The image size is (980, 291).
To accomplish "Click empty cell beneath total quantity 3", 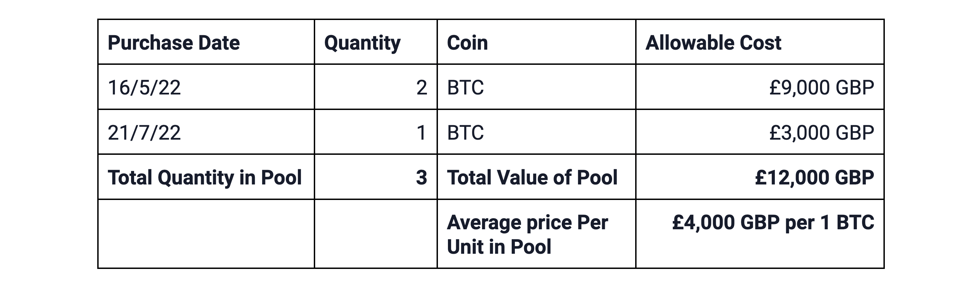I will tap(376, 233).
